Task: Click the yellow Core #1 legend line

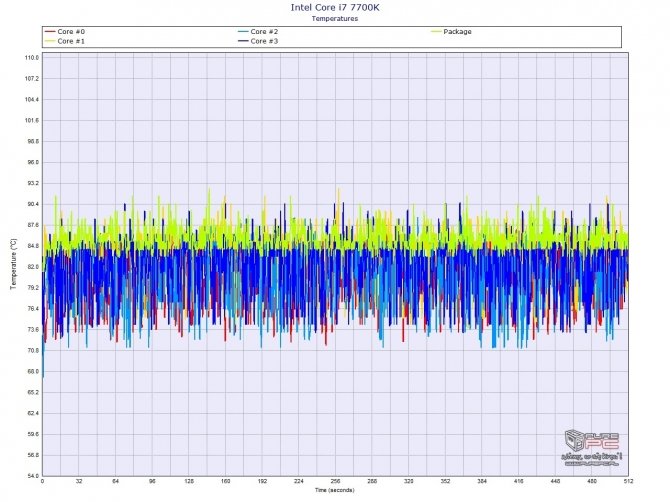Action: coord(50,41)
